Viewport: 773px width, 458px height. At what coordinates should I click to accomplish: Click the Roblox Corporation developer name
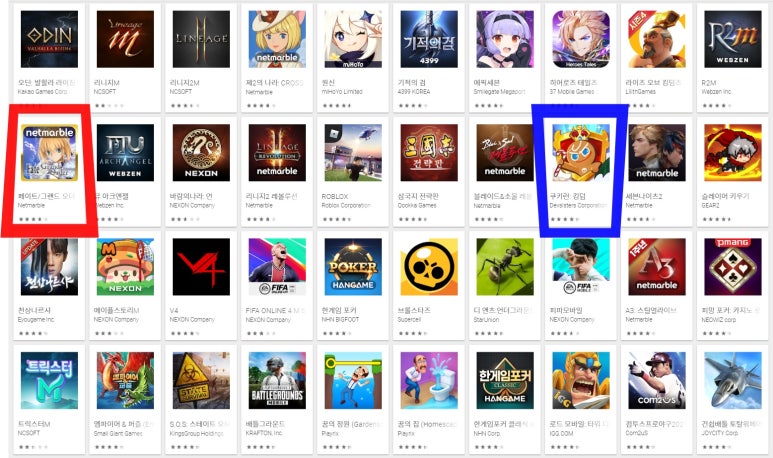(x=346, y=205)
